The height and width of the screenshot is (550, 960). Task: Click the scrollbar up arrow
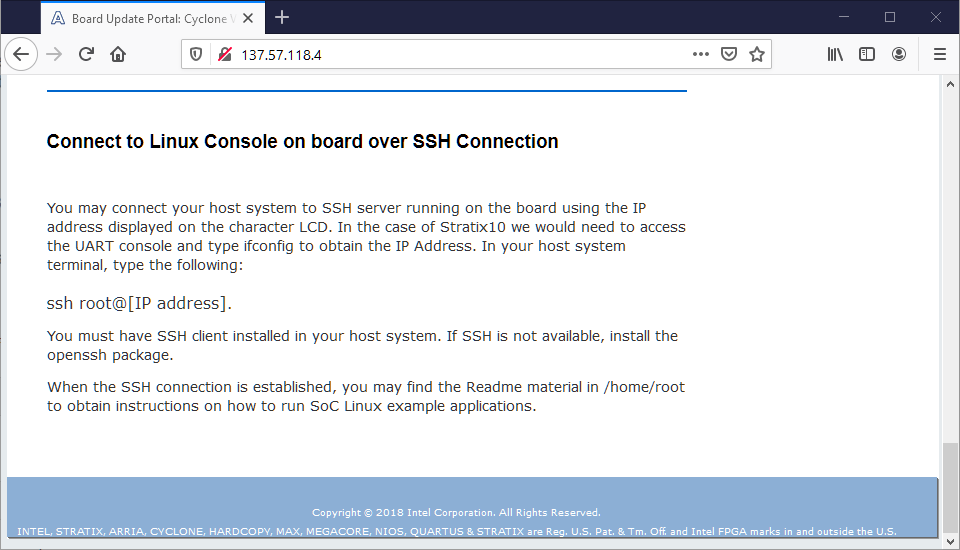pyautogui.click(x=949, y=83)
